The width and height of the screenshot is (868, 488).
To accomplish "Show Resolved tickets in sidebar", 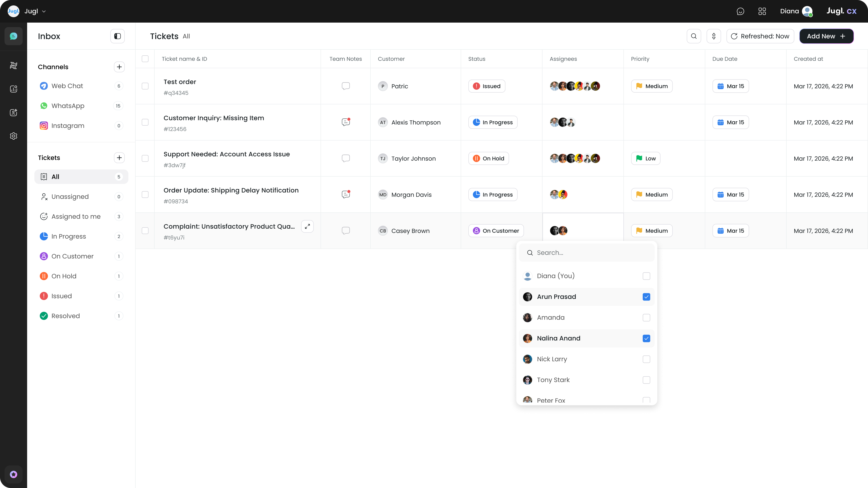I will tap(81, 316).
